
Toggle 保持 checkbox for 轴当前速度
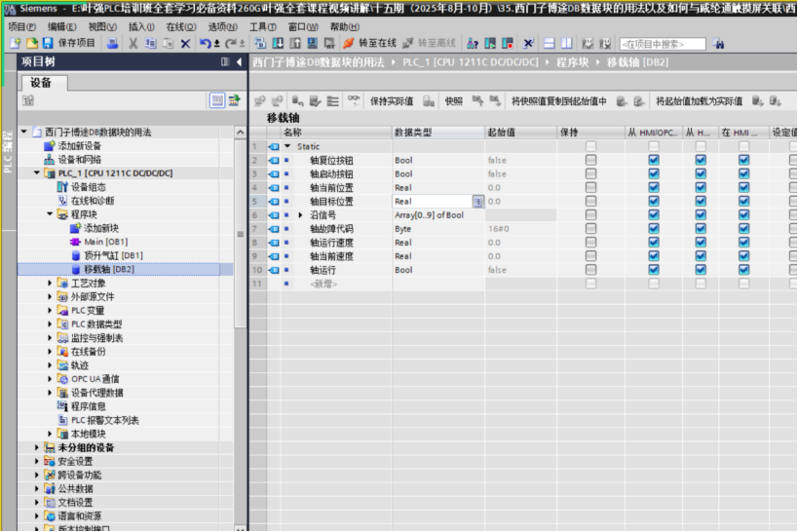coord(590,256)
